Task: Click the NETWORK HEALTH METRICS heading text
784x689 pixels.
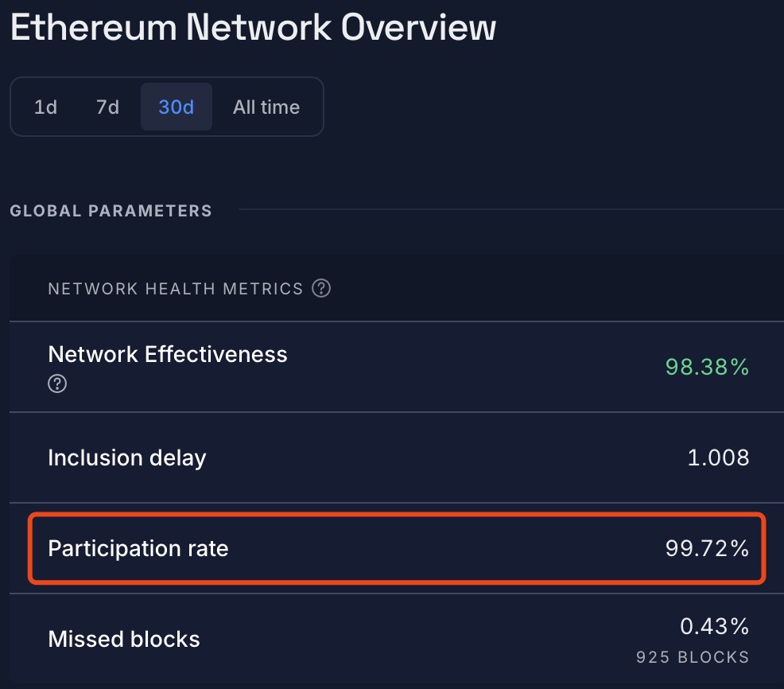Action: pyautogui.click(x=176, y=289)
